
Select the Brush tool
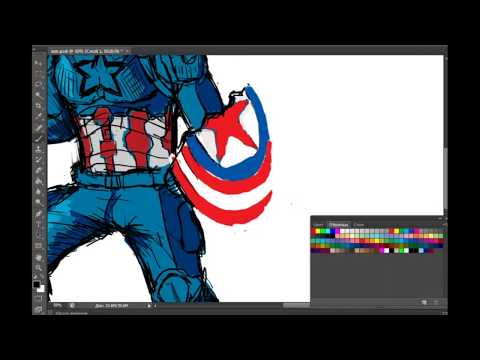tap(38, 138)
